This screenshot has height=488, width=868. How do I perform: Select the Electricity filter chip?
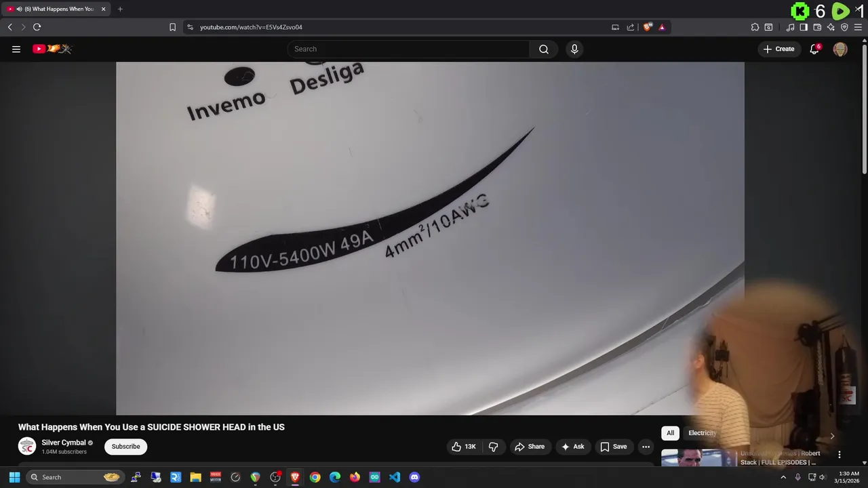(x=702, y=433)
